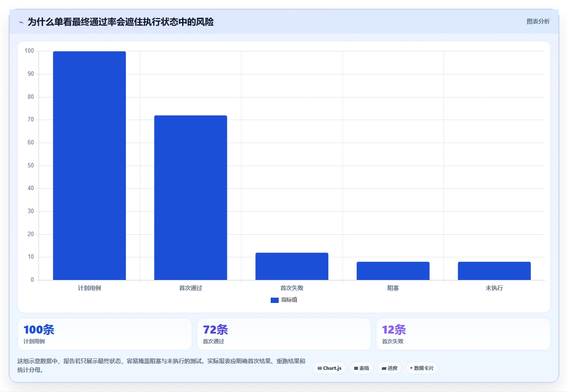Viewport: 568px width, 392px height.
Task: Click the 未执行 x-axis label
Action: coord(494,288)
